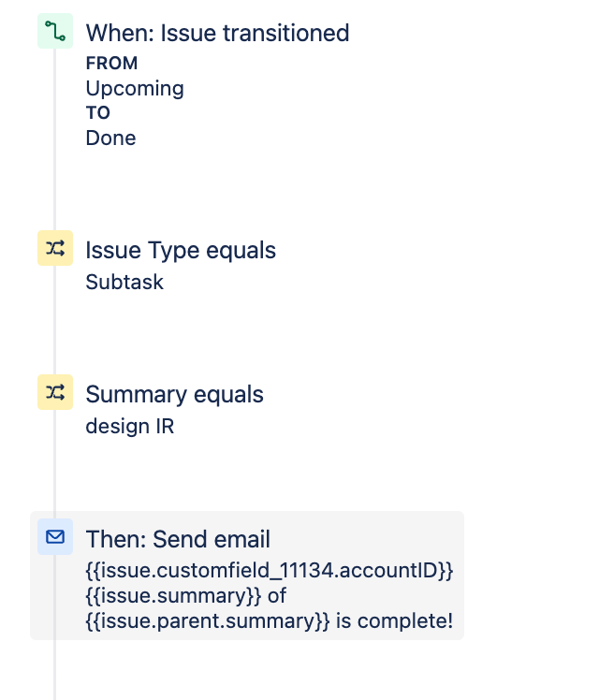Viewport: 599px width, 700px height.
Task: Open the 'Issue Type equals' condition
Action: click(181, 250)
